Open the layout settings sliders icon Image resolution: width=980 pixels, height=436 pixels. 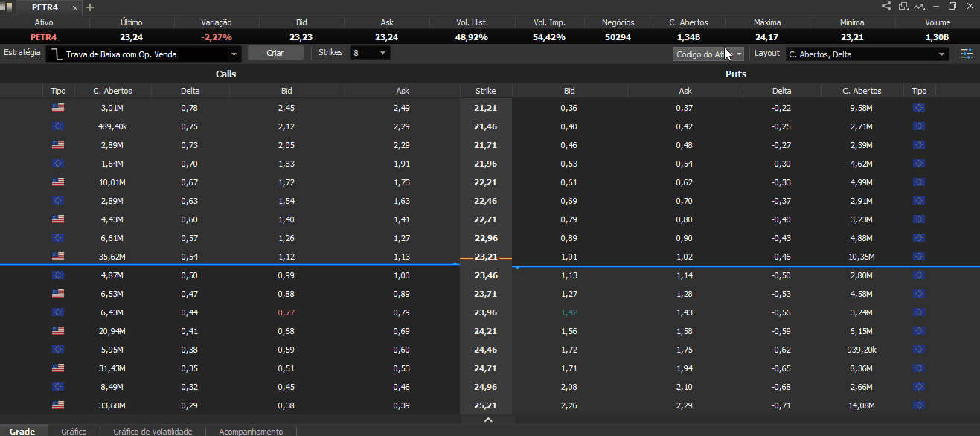tap(967, 54)
